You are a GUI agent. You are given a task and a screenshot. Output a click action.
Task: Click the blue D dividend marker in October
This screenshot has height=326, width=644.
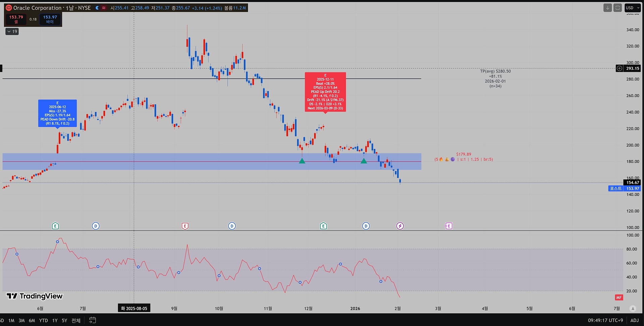pyautogui.click(x=232, y=226)
